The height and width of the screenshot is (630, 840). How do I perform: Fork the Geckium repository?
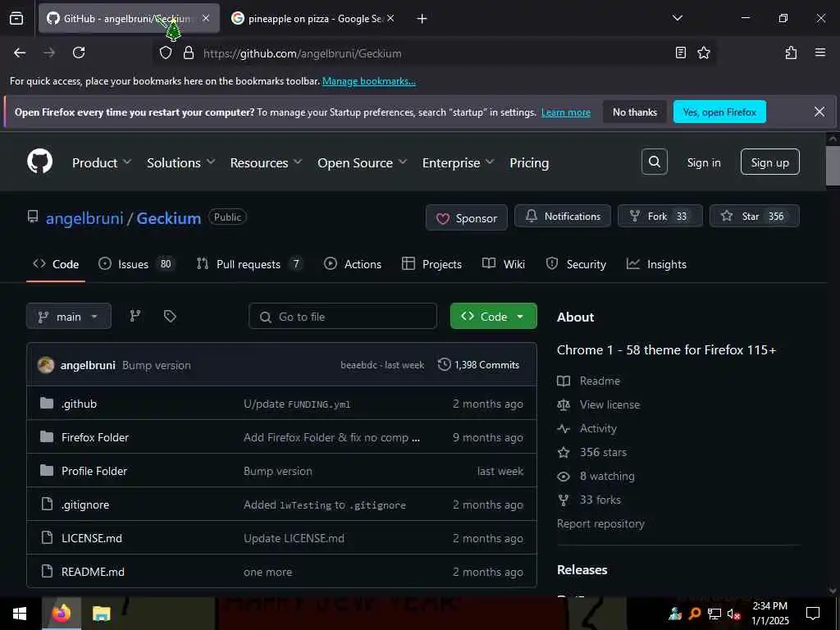pyautogui.click(x=660, y=216)
